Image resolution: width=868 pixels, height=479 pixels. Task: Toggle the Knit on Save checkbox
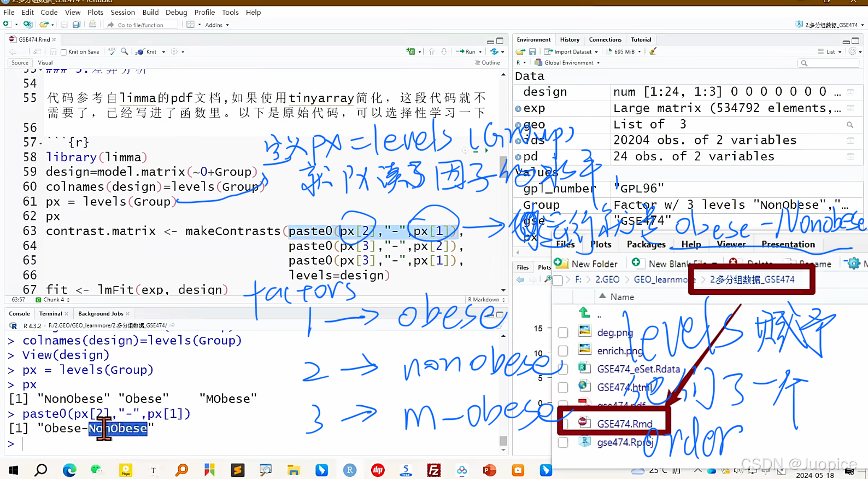(64, 52)
